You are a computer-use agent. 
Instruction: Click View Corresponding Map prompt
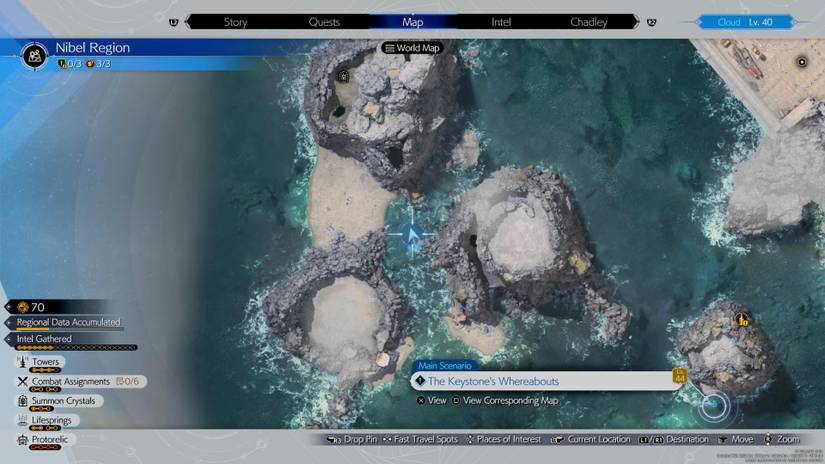(505, 400)
